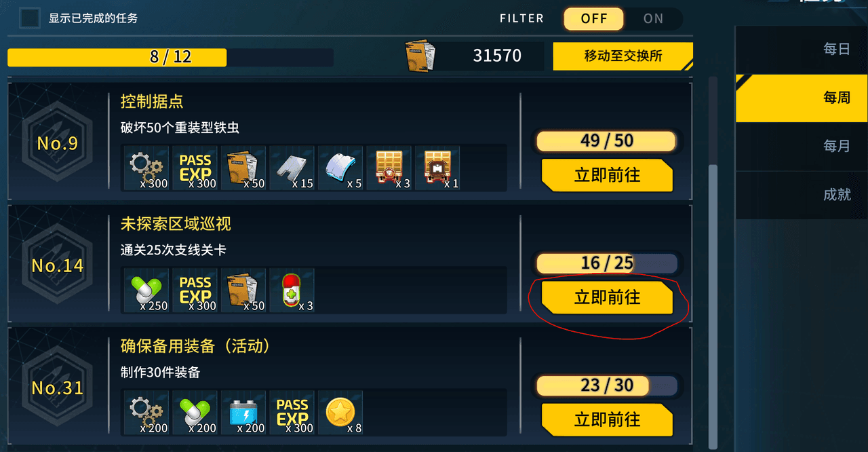Set the filter to OFF

tap(594, 19)
